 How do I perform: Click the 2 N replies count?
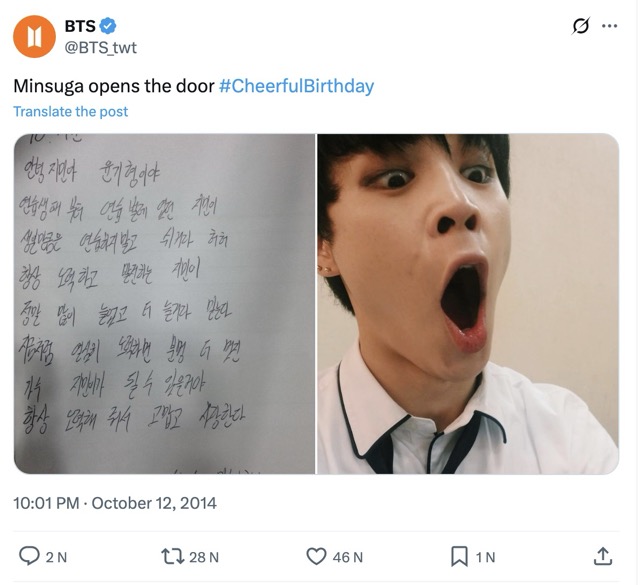pyautogui.click(x=56, y=557)
